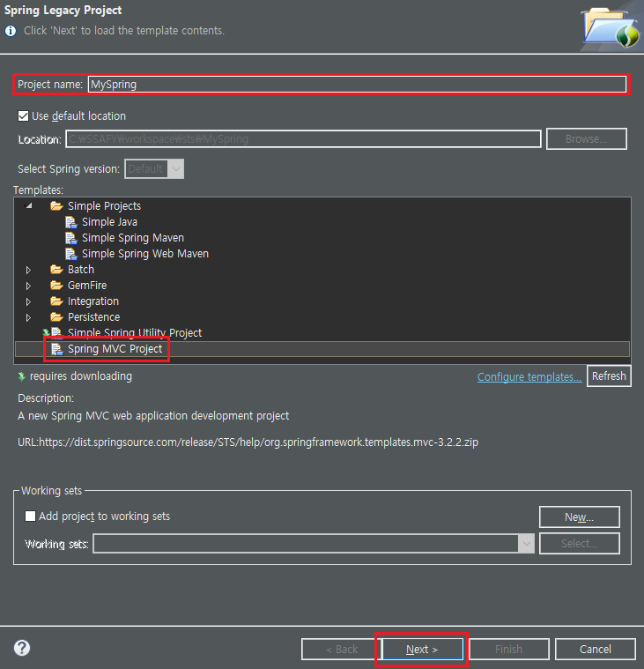Click the Cancel button

[x=595, y=650]
